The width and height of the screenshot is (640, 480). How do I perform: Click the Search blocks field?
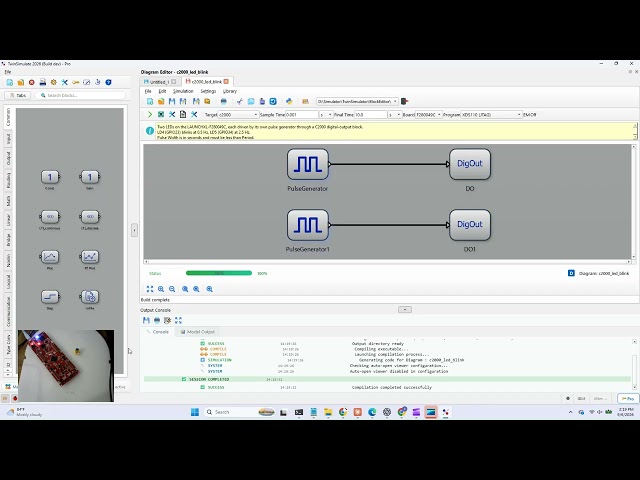click(80, 96)
